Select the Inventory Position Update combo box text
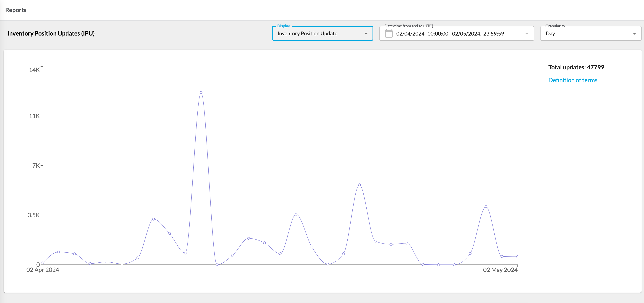 (x=307, y=33)
